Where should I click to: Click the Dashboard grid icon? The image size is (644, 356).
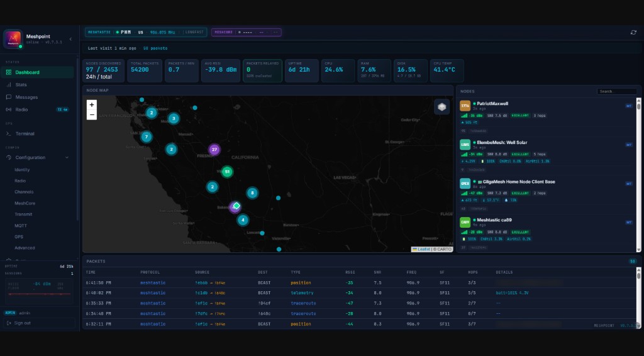click(9, 72)
